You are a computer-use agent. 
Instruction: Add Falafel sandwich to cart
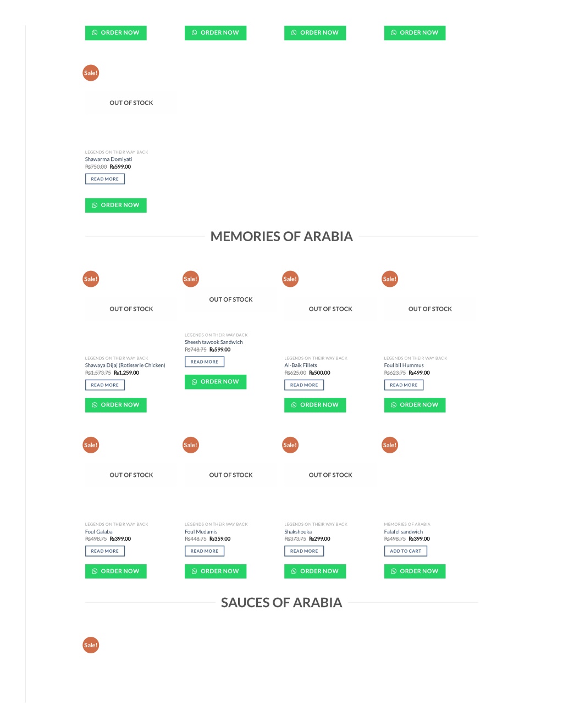[405, 551]
